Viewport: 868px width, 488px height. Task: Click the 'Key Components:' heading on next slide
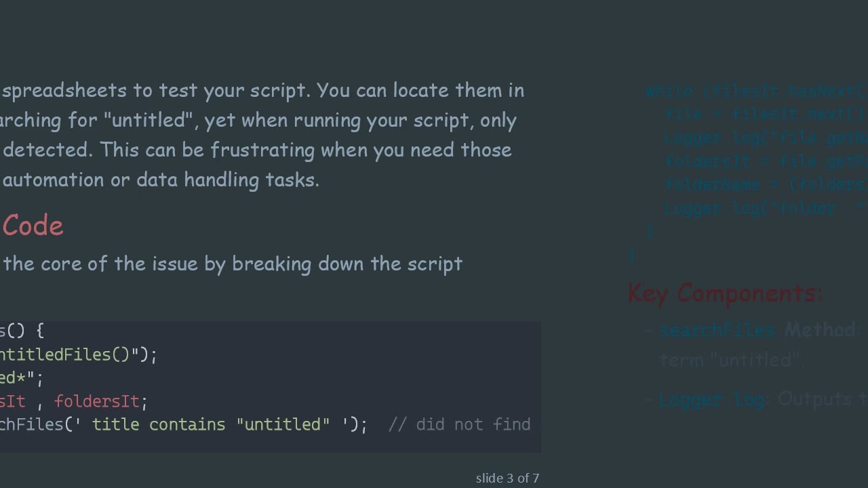(725, 293)
